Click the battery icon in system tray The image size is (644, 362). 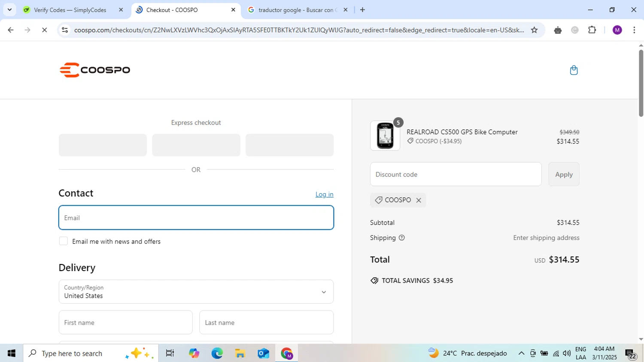pyautogui.click(x=544, y=353)
